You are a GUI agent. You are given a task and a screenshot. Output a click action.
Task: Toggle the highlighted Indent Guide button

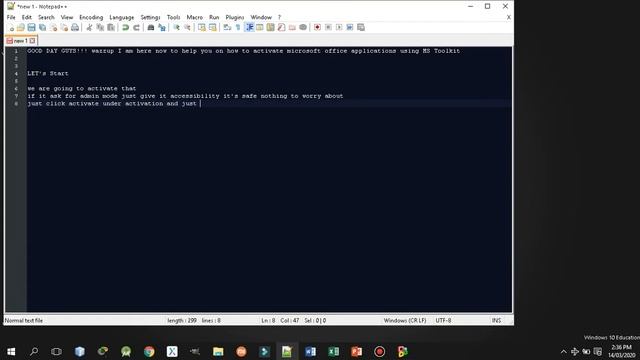[x=249, y=27]
